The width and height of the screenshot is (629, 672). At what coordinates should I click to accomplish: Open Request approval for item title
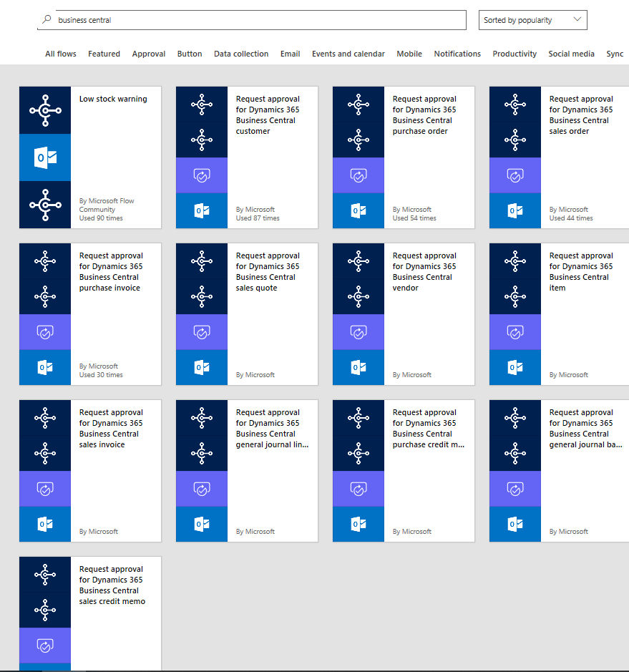tap(581, 272)
